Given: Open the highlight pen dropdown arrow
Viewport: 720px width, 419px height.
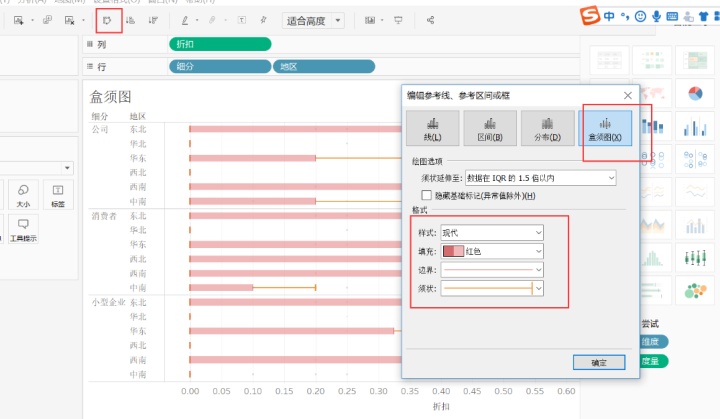Looking at the screenshot, I should click(x=197, y=20).
